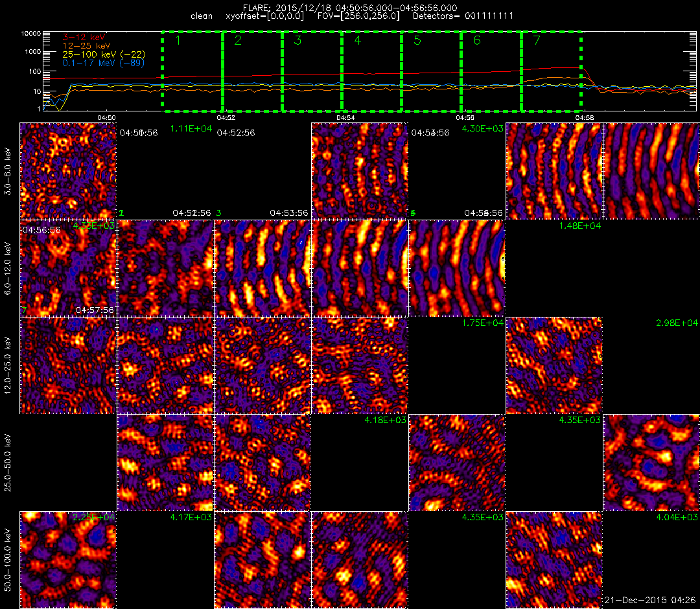Pick interval 3 label on the light curve
Viewport: 700px width, 609px height.
tap(297, 41)
